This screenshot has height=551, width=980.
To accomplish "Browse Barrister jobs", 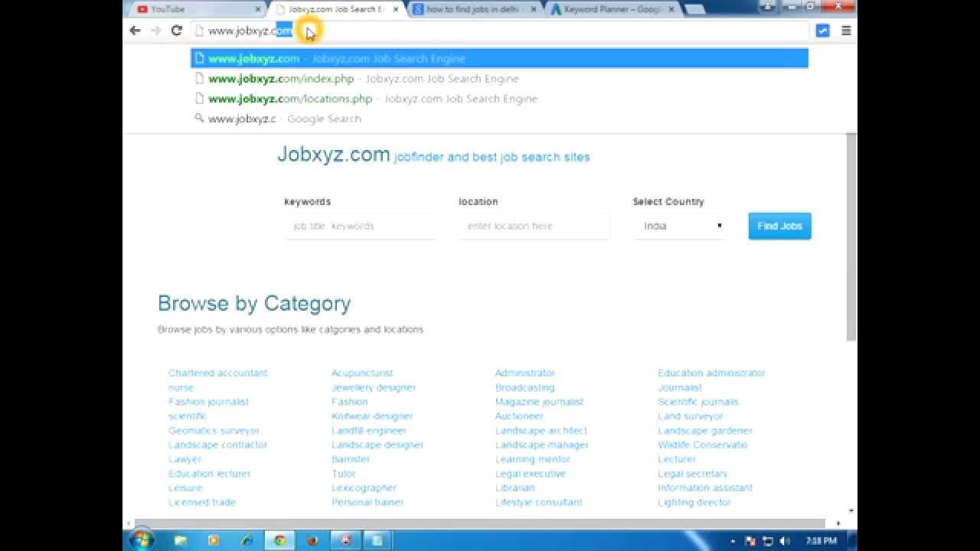I will coord(351,460).
